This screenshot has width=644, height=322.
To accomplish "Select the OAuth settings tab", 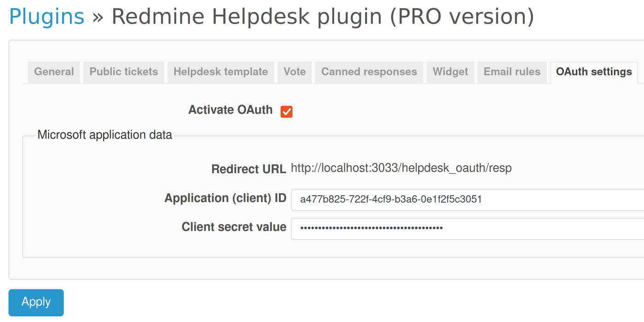I will 594,72.
